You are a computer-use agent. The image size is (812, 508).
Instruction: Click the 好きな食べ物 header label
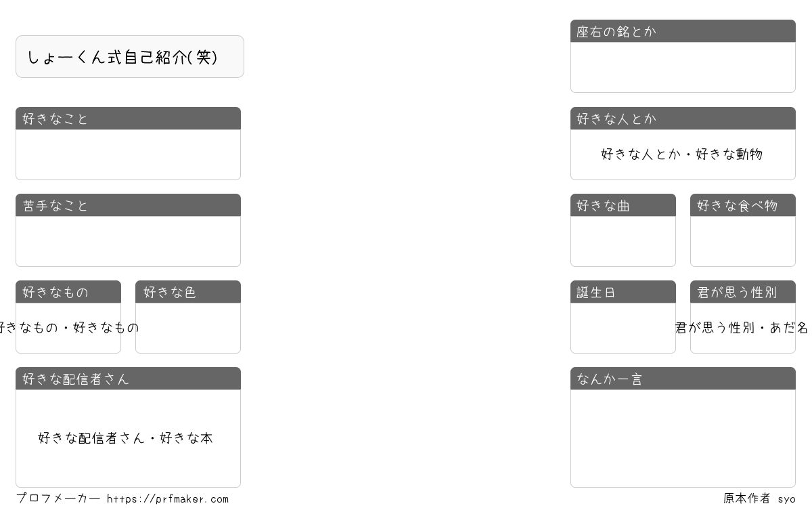pyautogui.click(x=738, y=205)
